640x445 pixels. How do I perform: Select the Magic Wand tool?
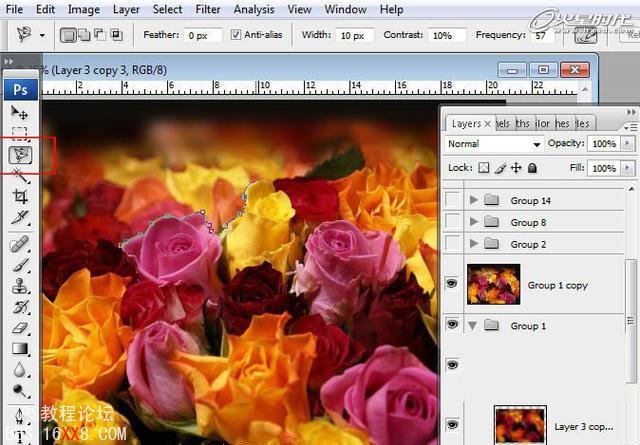tap(20, 176)
